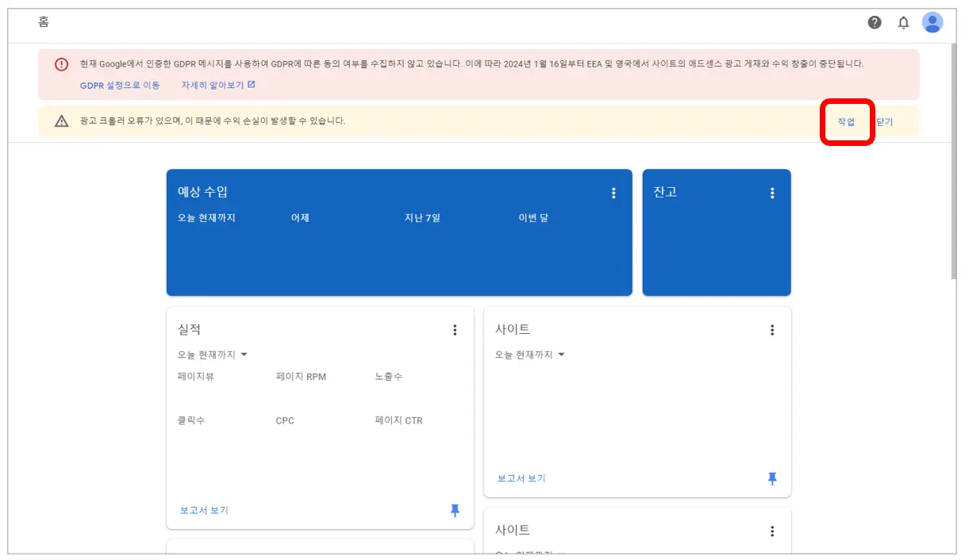Click 보고서 보기 under the 실적 card
Screen dimensions: 969x560
pos(203,511)
